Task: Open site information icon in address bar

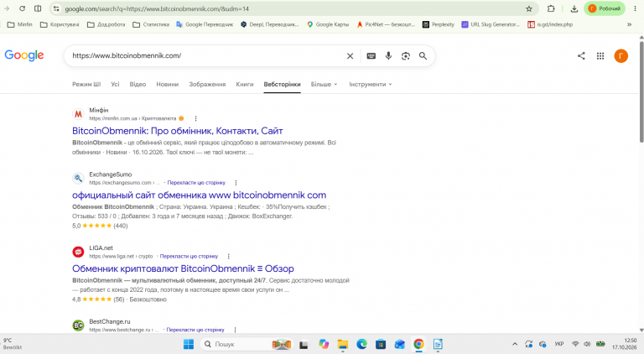Action: tap(56, 8)
